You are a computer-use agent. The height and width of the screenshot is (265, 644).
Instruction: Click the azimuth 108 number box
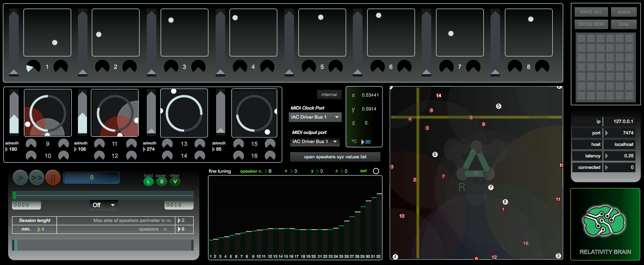click(x=81, y=149)
